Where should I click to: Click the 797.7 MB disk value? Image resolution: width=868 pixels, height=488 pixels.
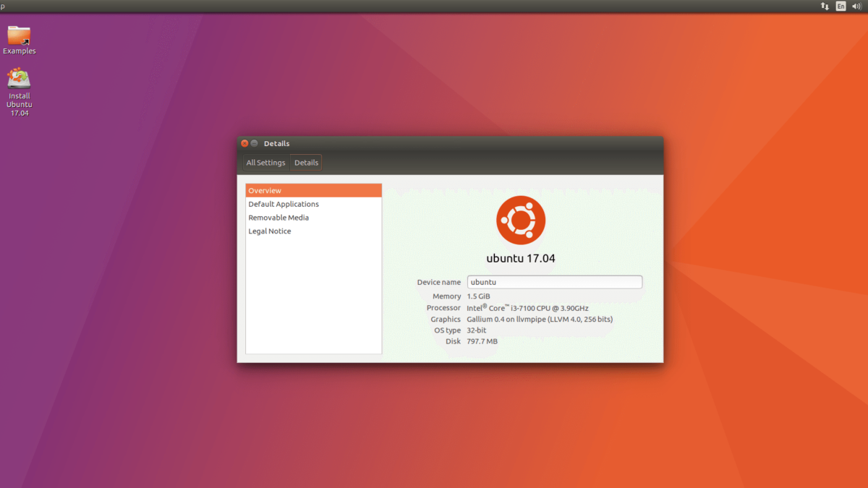coord(482,341)
